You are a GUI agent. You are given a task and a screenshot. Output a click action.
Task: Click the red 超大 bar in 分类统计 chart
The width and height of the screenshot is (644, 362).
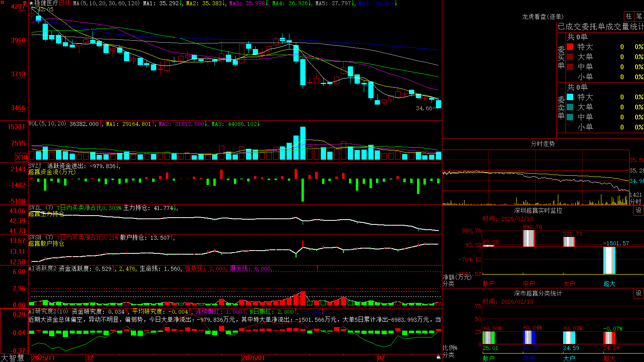[x=609, y=338]
